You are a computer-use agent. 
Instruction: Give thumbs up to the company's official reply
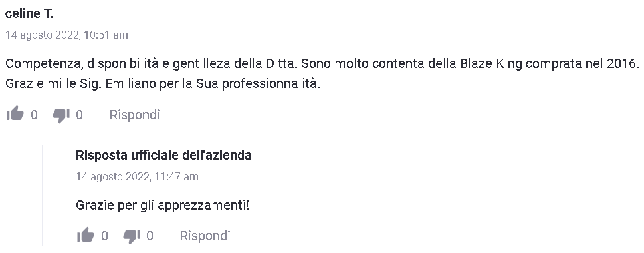pos(86,236)
